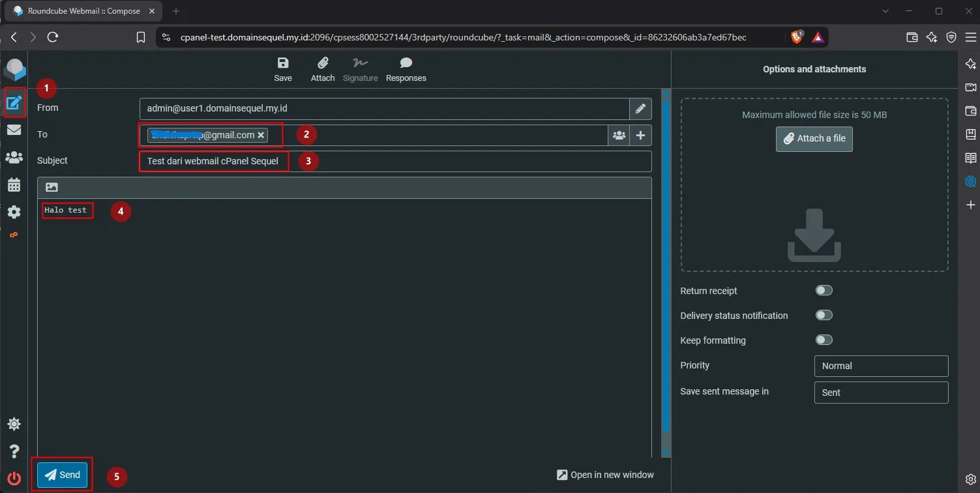
Task: Open the Compose sidebar icon
Action: [x=14, y=102]
